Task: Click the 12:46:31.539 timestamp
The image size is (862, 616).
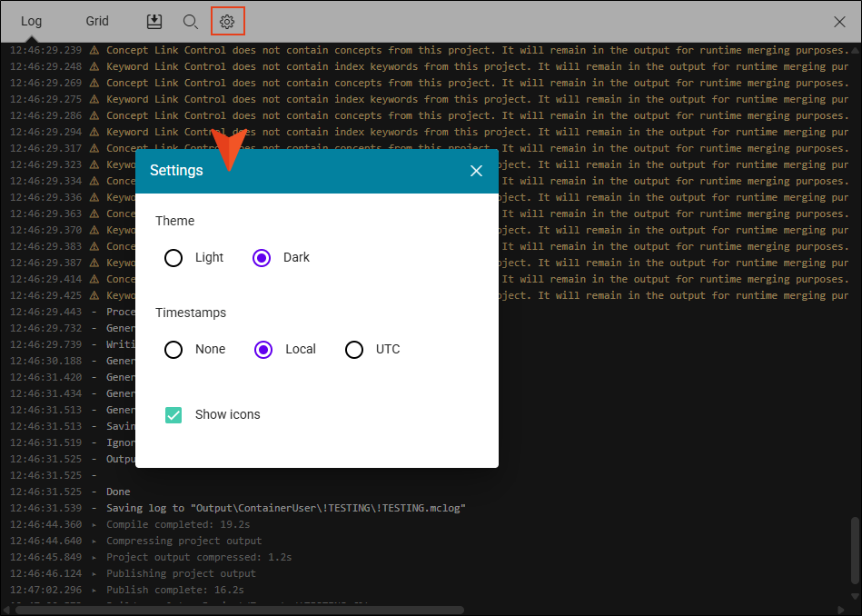Action: pos(45,508)
